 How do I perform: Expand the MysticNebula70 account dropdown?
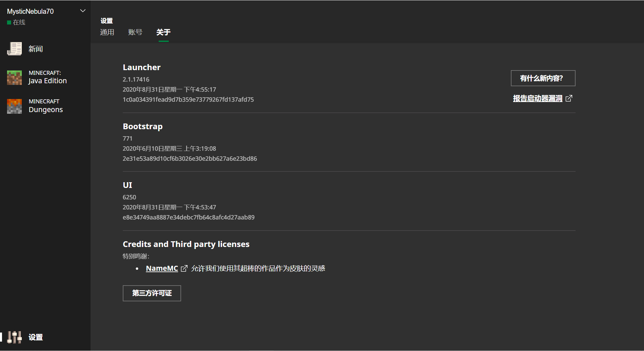point(83,11)
